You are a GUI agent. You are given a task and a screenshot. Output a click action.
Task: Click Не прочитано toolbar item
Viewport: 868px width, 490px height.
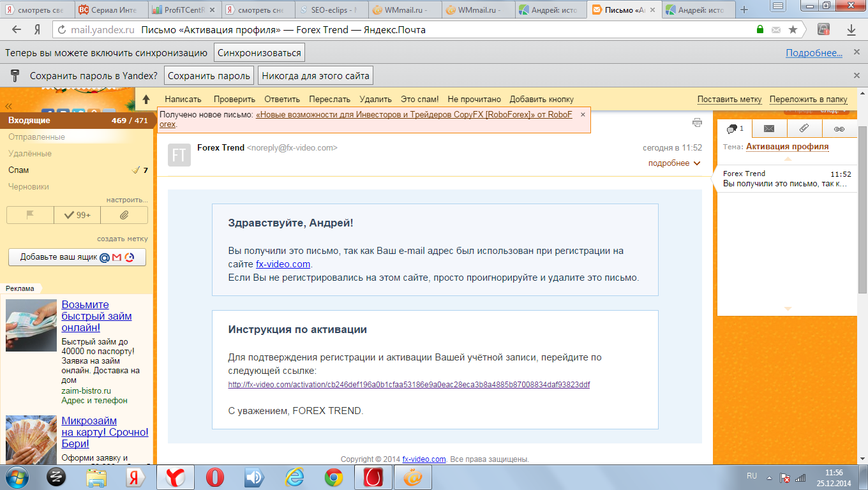[x=474, y=99]
